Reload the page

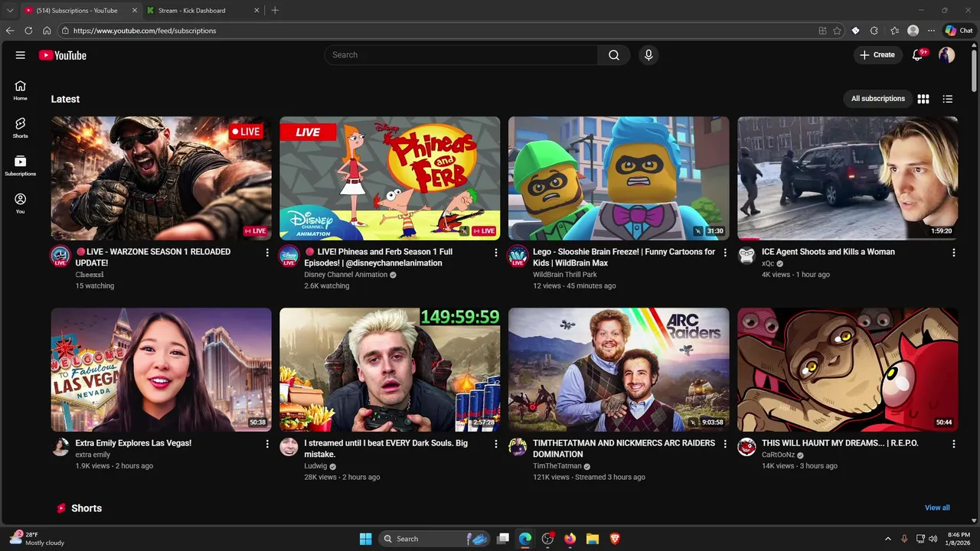pos(28,31)
